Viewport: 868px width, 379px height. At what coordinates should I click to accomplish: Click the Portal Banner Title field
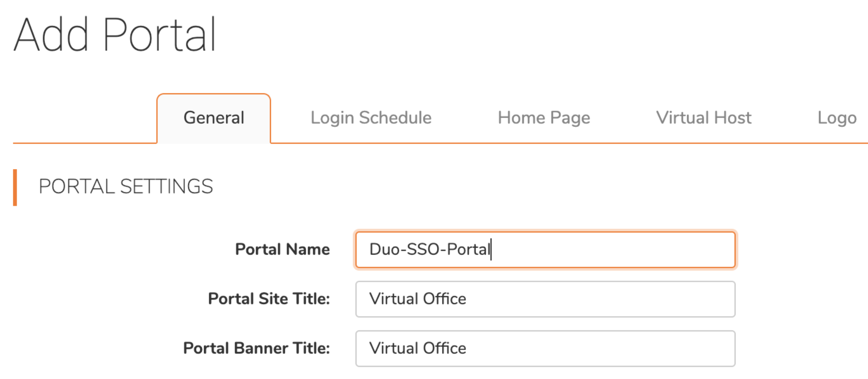click(545, 348)
